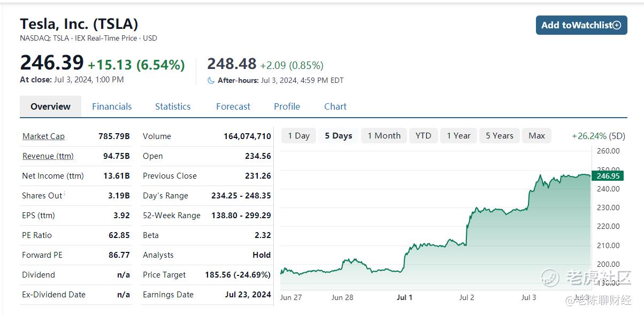Screen dimensions: 644x315
Task: Select the 1 Day chart range
Action: click(298, 136)
